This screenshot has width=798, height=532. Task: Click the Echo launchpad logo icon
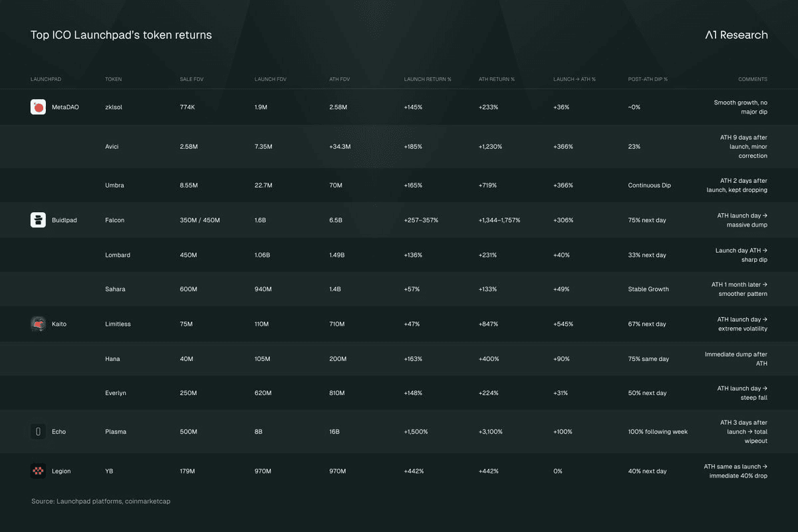(38, 432)
